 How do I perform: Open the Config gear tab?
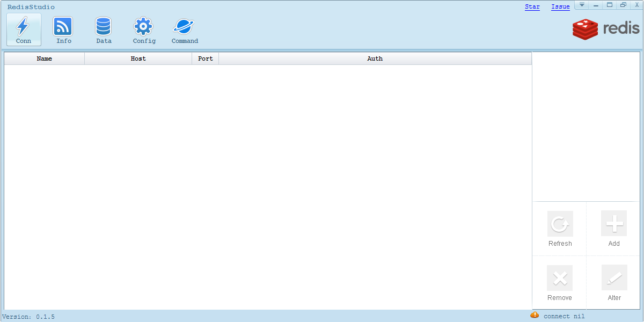144,30
